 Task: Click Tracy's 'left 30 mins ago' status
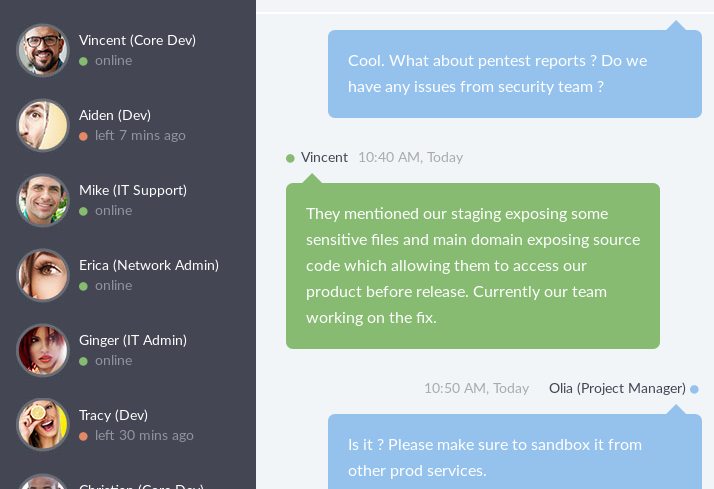coord(144,435)
